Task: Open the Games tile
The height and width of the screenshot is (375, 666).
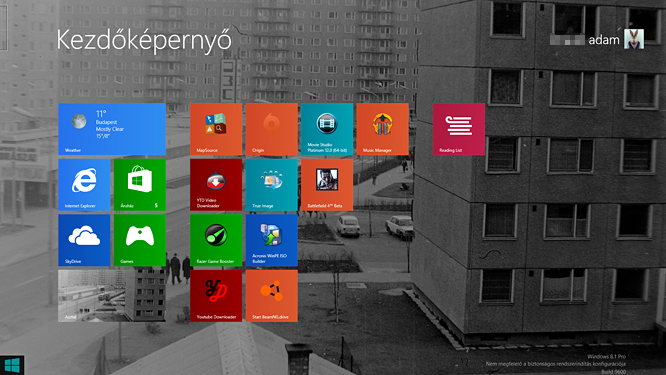Action: pyautogui.click(x=140, y=240)
